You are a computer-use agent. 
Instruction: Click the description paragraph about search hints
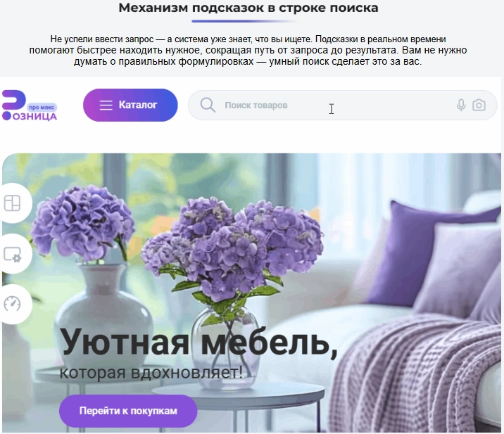(x=248, y=51)
